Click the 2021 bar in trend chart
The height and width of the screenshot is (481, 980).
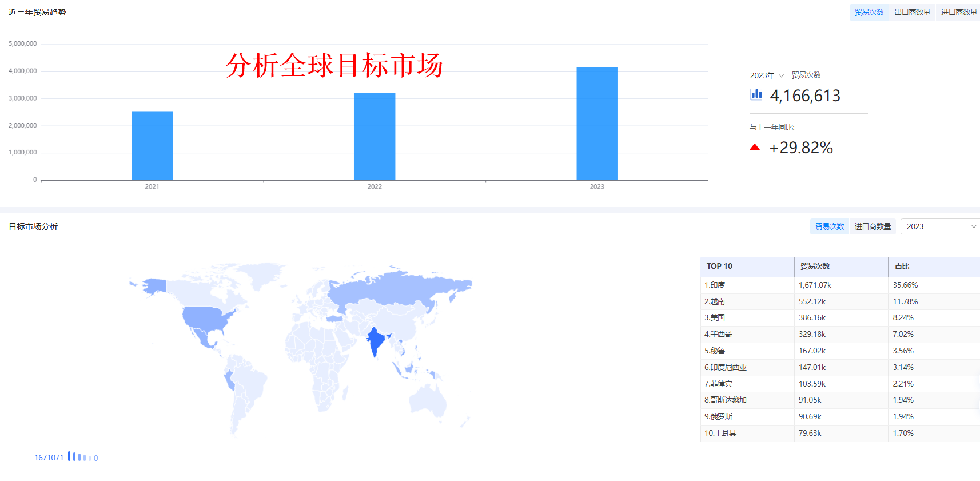tap(152, 146)
